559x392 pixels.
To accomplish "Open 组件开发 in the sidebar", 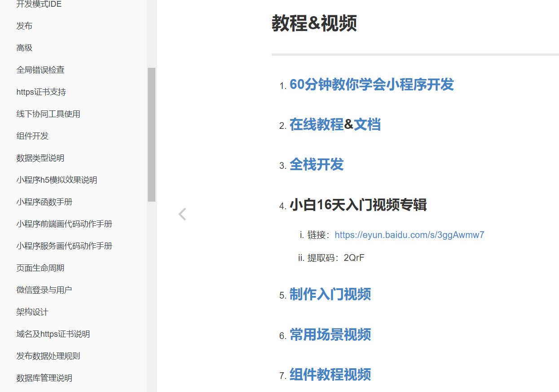I will (32, 136).
